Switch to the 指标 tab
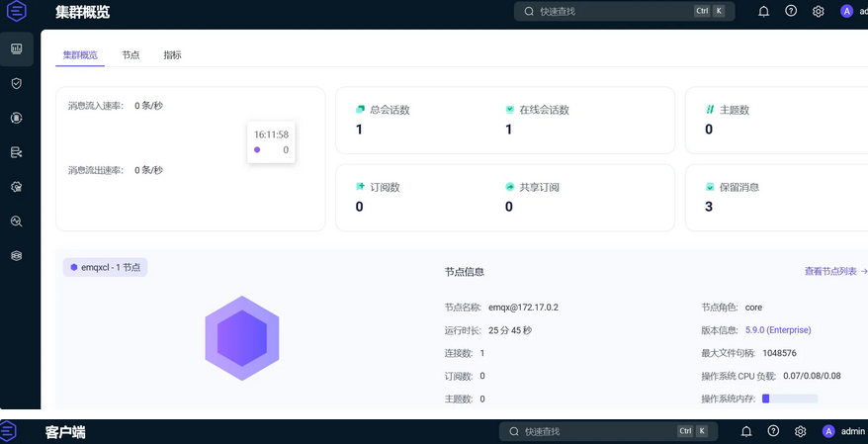 pyautogui.click(x=172, y=54)
